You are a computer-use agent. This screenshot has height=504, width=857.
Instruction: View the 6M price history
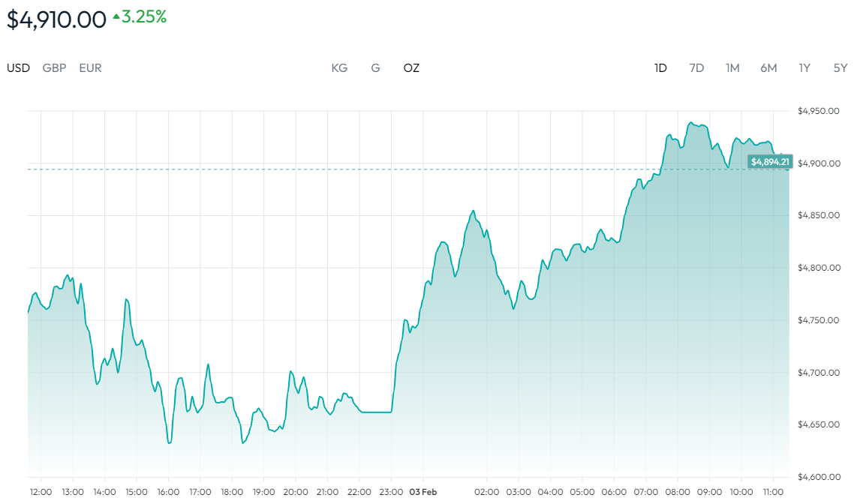(x=768, y=68)
